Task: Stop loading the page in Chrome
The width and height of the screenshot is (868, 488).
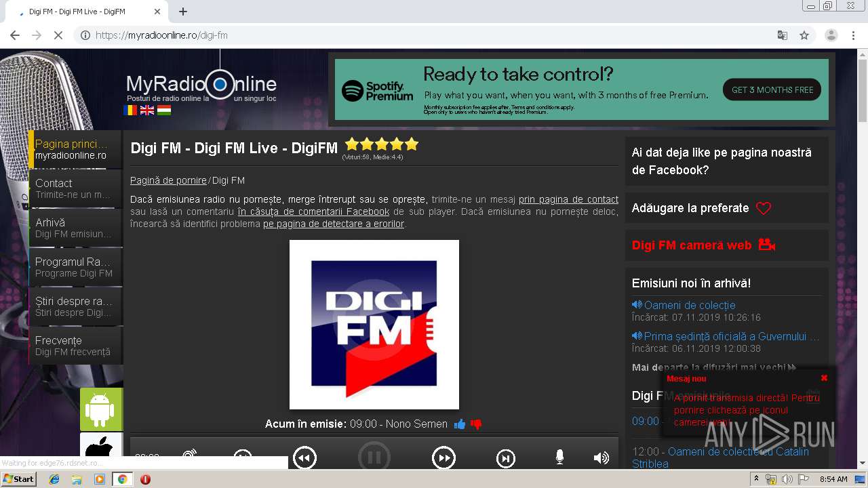Action: [58, 35]
